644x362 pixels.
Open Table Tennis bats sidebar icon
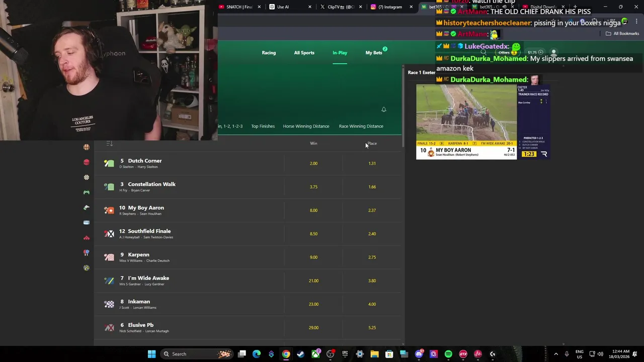click(87, 252)
